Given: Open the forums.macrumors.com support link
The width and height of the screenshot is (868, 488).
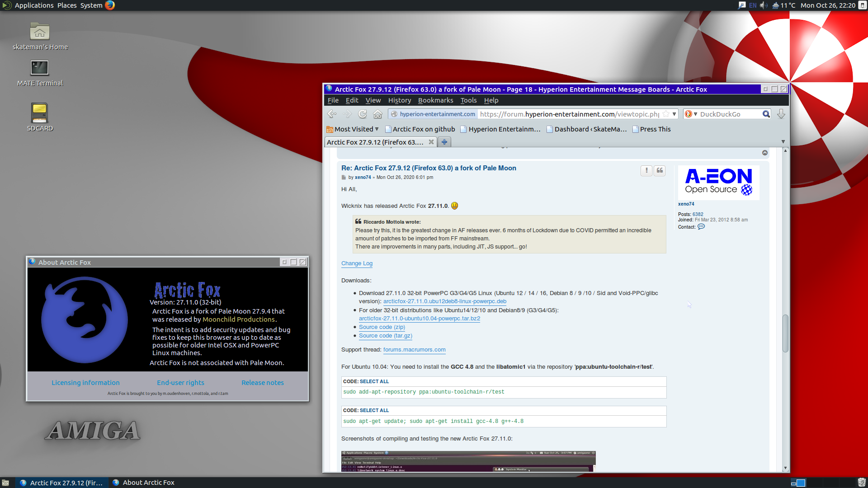Looking at the screenshot, I should point(415,350).
